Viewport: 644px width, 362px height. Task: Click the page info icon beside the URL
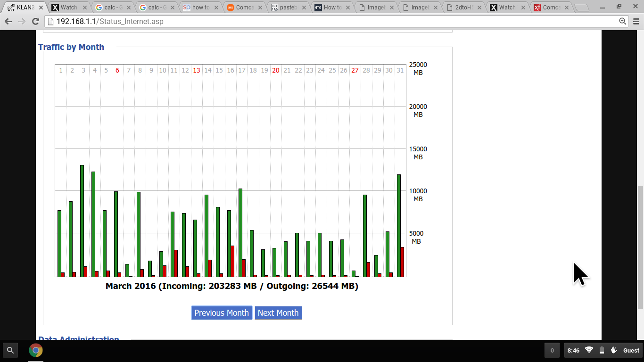coord(51,21)
